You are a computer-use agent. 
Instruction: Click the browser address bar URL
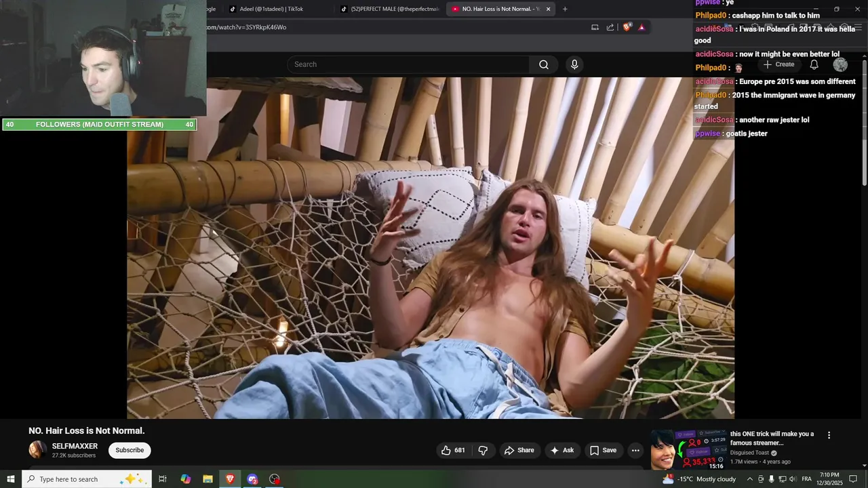pyautogui.click(x=246, y=27)
